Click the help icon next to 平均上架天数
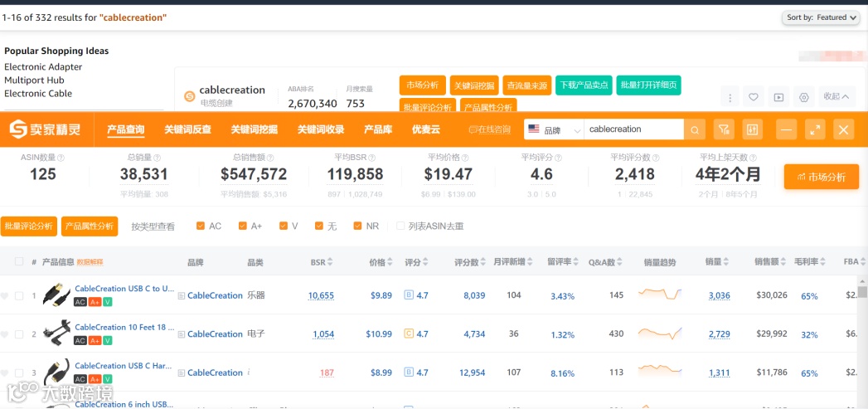This screenshot has width=868, height=409. 753,158
